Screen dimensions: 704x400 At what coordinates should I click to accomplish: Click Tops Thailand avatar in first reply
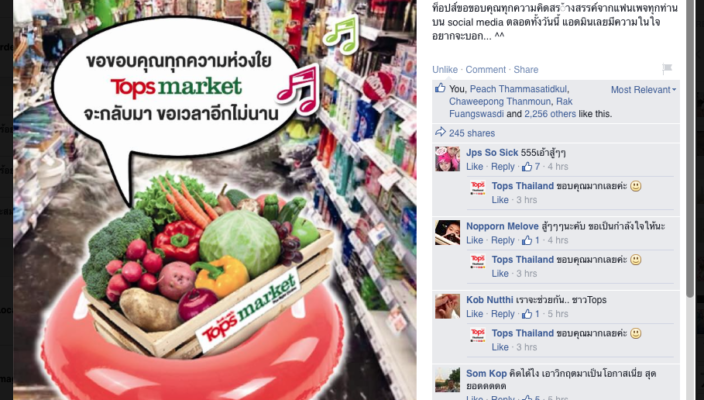tap(478, 187)
